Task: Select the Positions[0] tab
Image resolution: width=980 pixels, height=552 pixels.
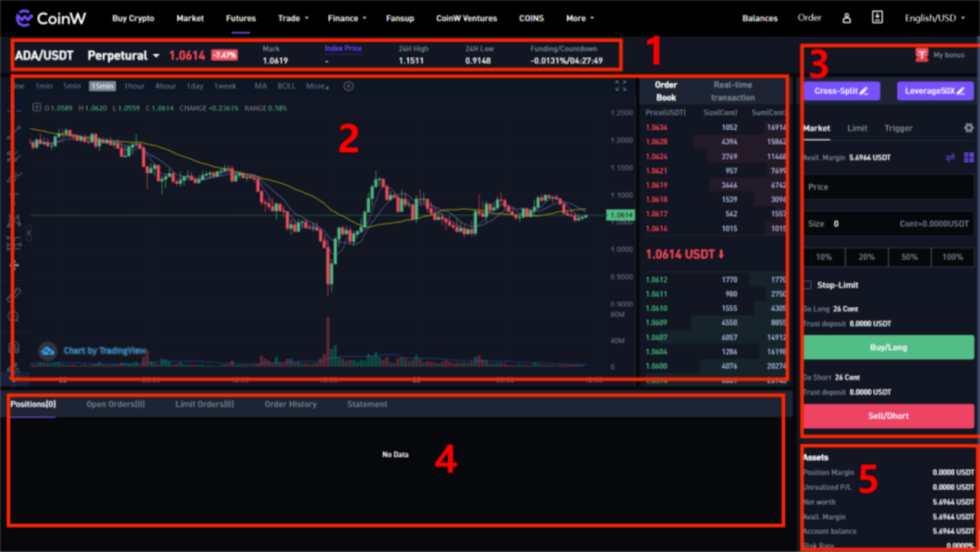Action: point(33,405)
